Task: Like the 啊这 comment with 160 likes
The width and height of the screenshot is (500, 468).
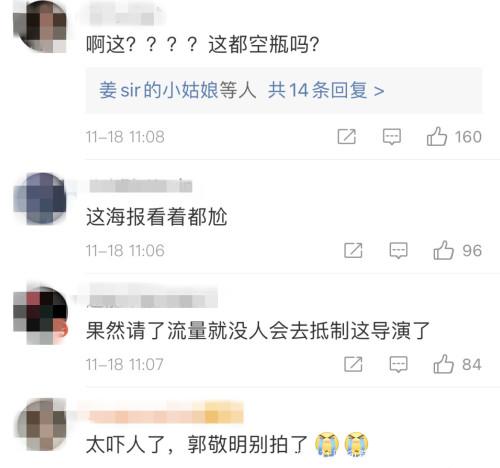Action: click(437, 136)
